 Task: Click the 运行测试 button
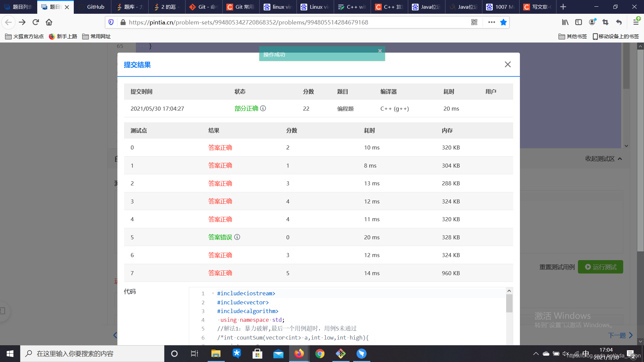[x=600, y=267]
